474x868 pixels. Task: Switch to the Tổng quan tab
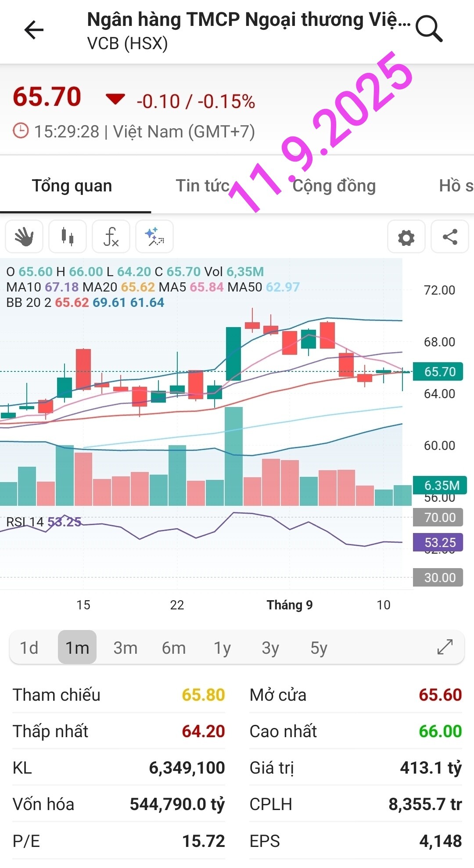click(72, 186)
